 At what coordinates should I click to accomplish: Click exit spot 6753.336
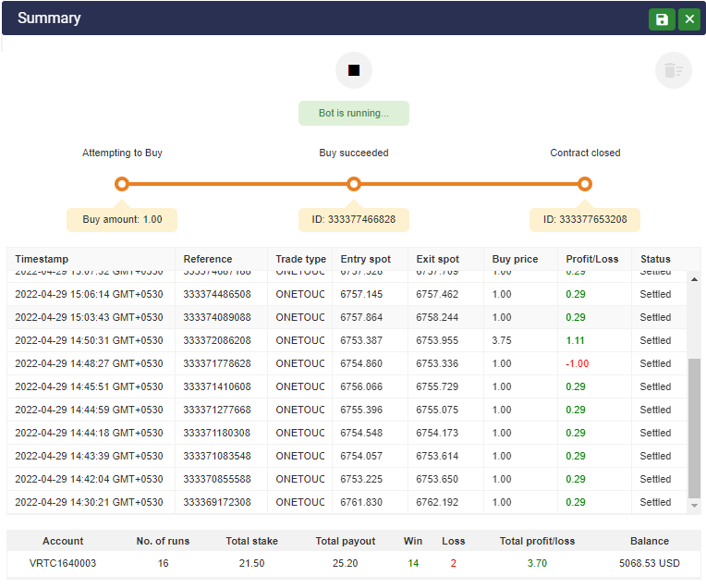(x=437, y=363)
